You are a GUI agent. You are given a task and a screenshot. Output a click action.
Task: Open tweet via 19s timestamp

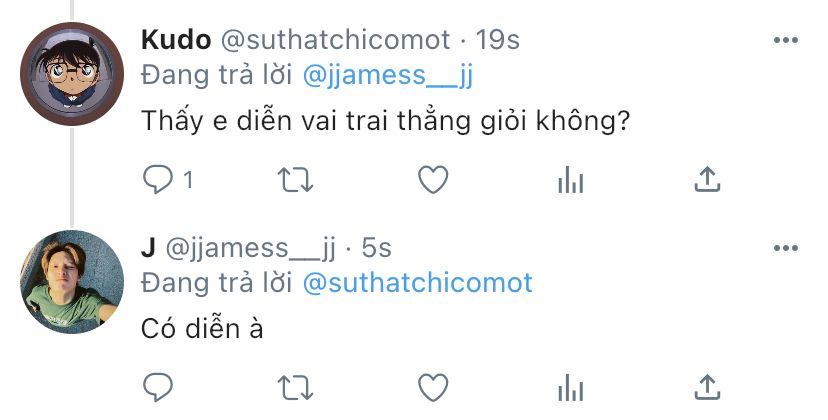tap(497, 40)
